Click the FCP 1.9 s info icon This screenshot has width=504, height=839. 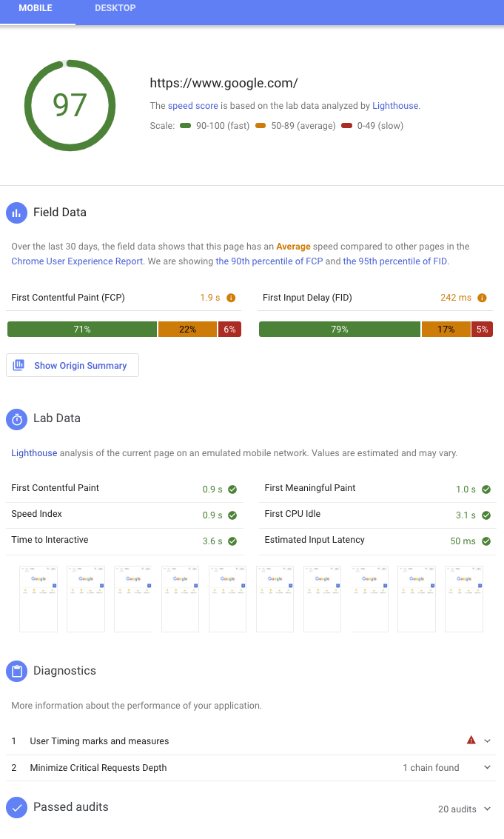point(231,298)
